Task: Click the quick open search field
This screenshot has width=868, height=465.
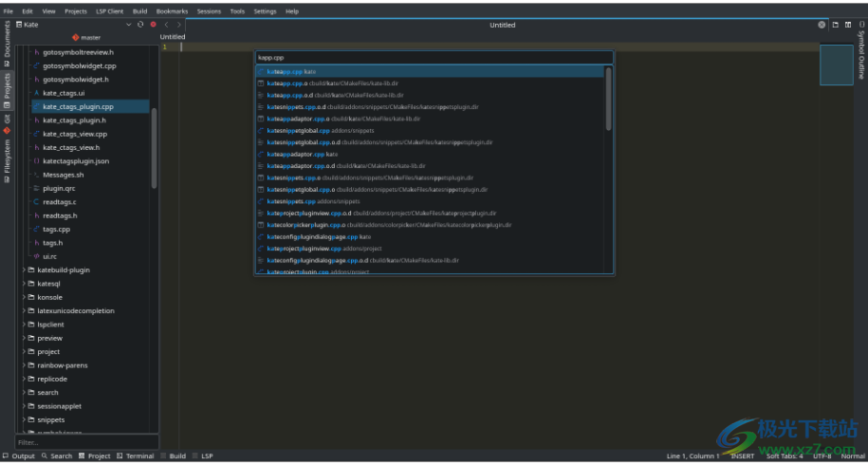Action: [434, 57]
